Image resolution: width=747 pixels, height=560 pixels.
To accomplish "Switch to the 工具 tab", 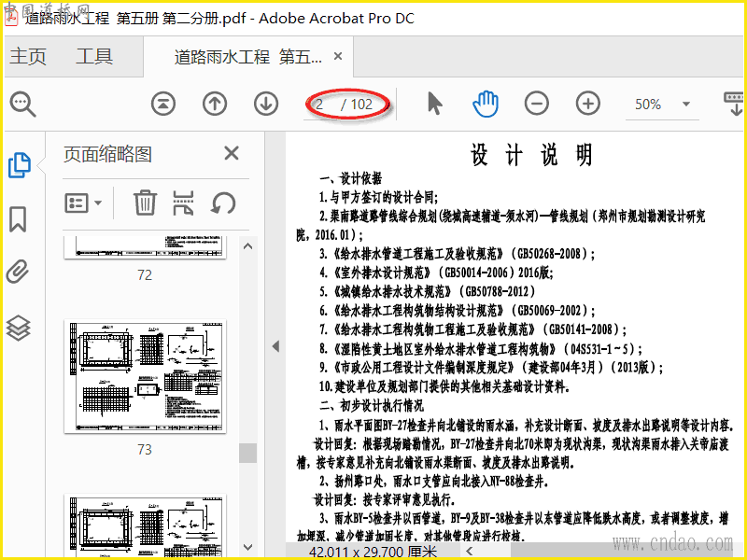I will (x=94, y=56).
